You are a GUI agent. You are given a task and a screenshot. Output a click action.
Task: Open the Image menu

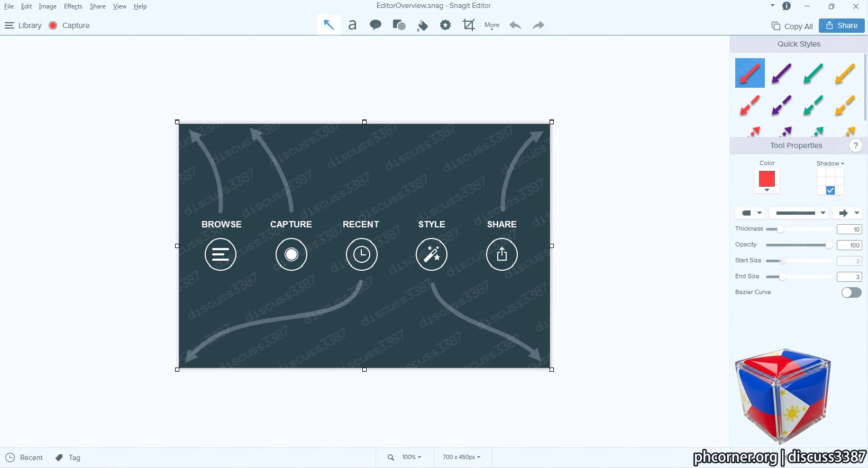pyautogui.click(x=48, y=6)
